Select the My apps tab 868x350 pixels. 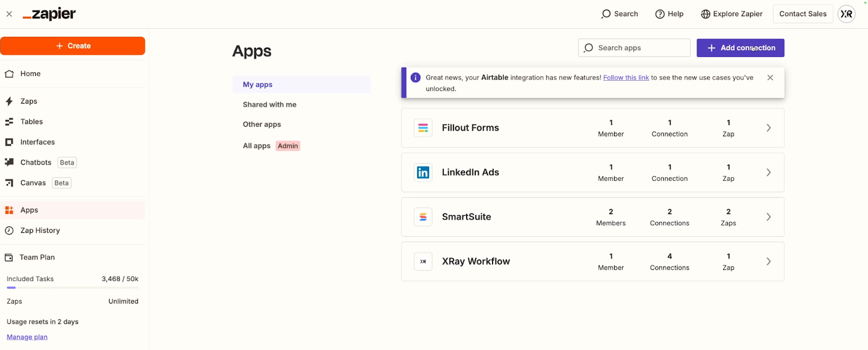coord(302,85)
